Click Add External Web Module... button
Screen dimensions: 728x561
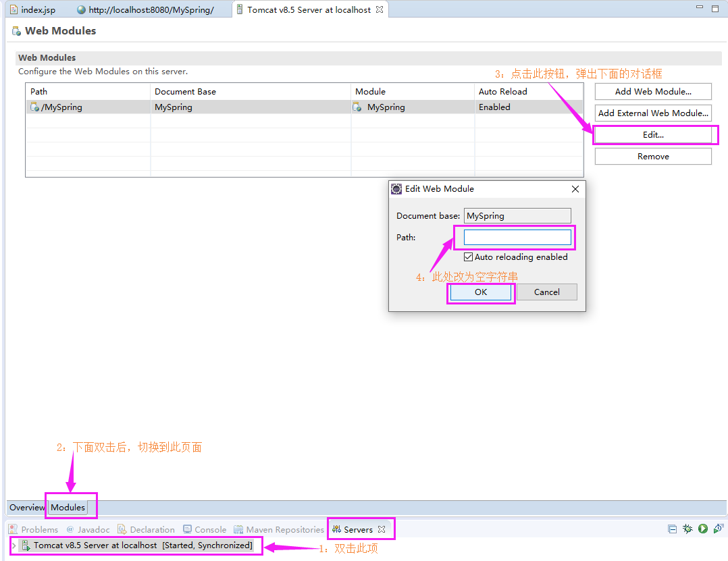click(653, 113)
